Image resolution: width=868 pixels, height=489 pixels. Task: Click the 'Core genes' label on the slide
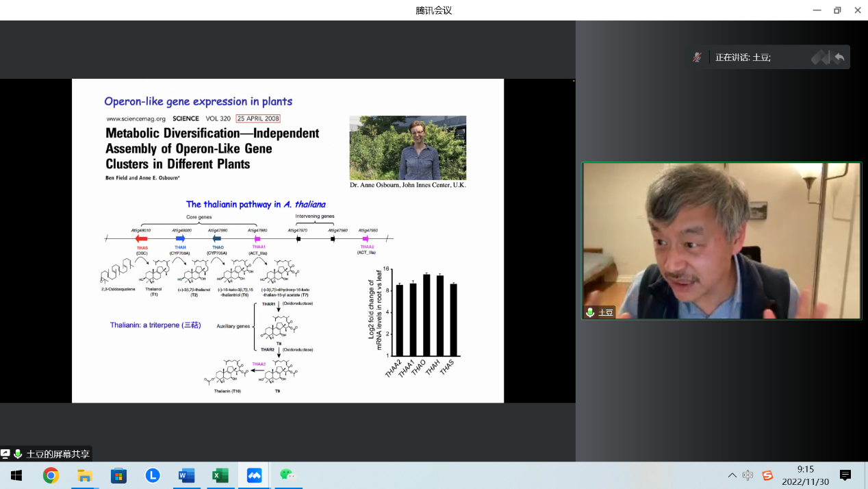point(199,216)
